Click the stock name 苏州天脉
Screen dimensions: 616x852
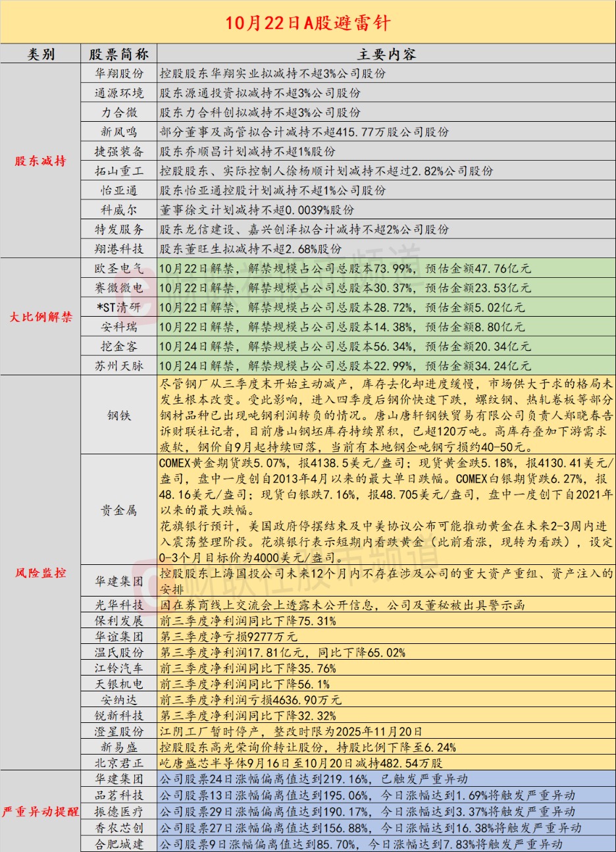pyautogui.click(x=119, y=365)
